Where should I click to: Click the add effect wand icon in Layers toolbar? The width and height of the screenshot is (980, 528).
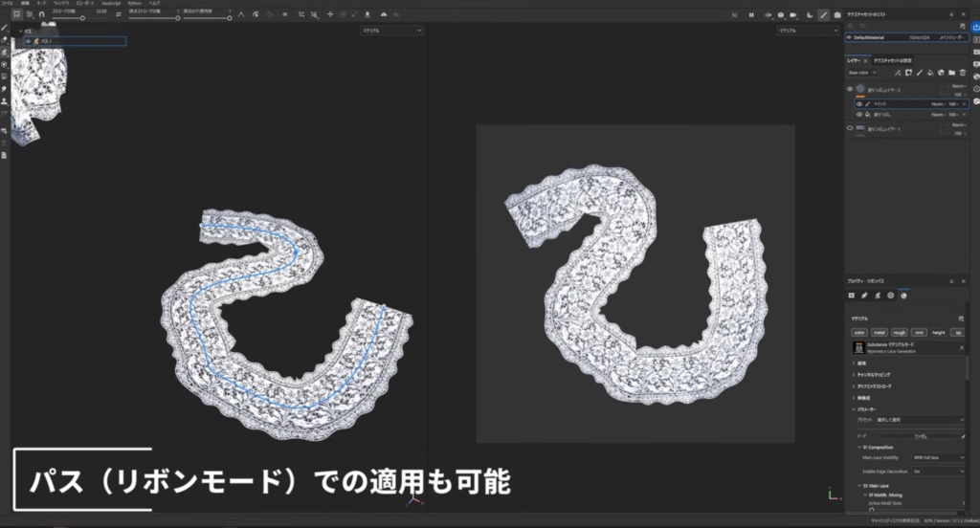tap(898, 73)
